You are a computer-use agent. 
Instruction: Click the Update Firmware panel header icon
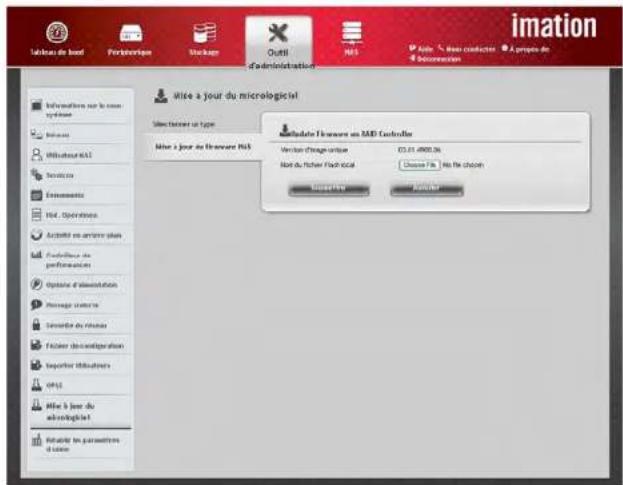[285, 130]
